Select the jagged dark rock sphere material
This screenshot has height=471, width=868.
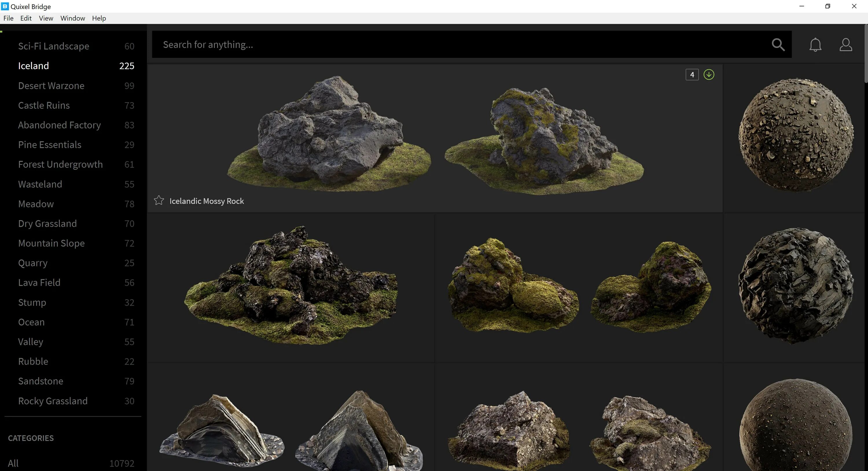point(795,286)
